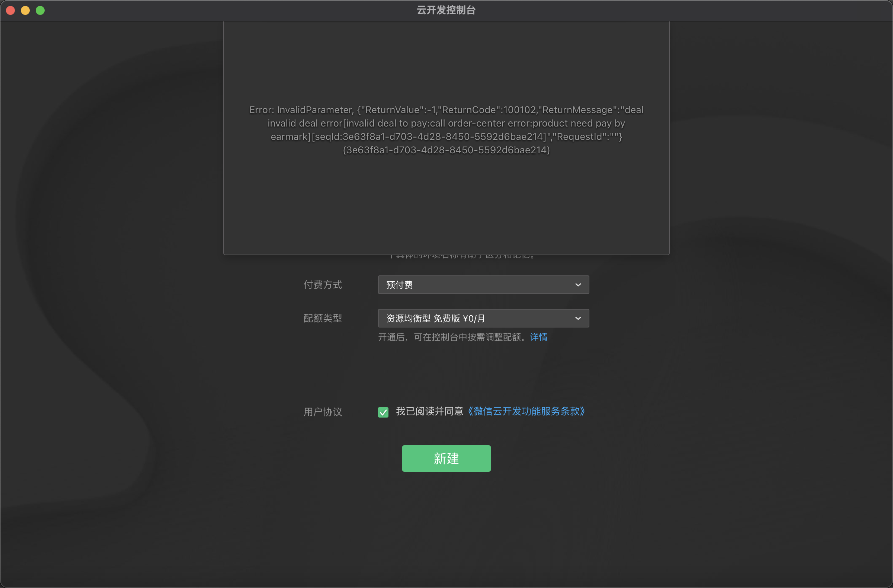Screen dimensions: 893x588
Task: Click the red close window button
Action: (10, 10)
